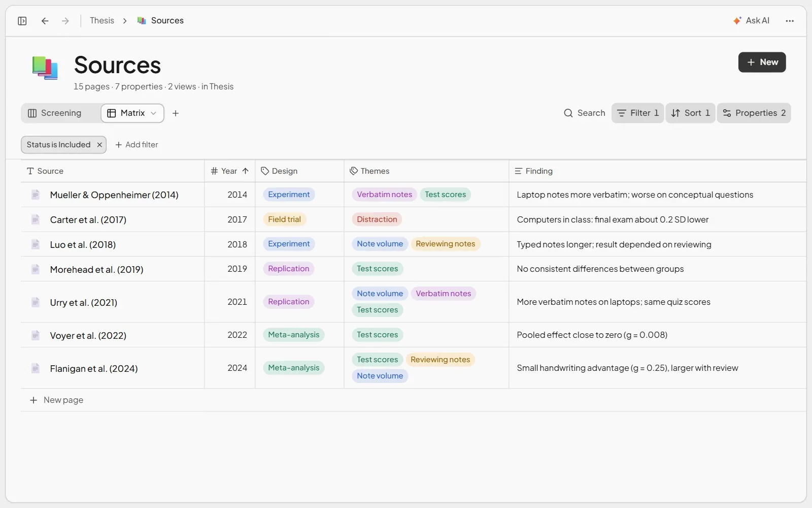This screenshot has width=812, height=508.
Task: Open the three-dot more options menu
Action: pos(790,21)
